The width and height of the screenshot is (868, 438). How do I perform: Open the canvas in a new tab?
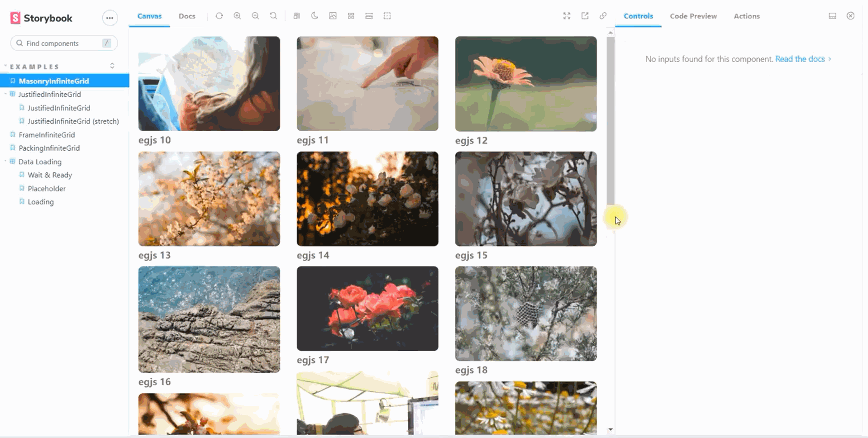(585, 16)
